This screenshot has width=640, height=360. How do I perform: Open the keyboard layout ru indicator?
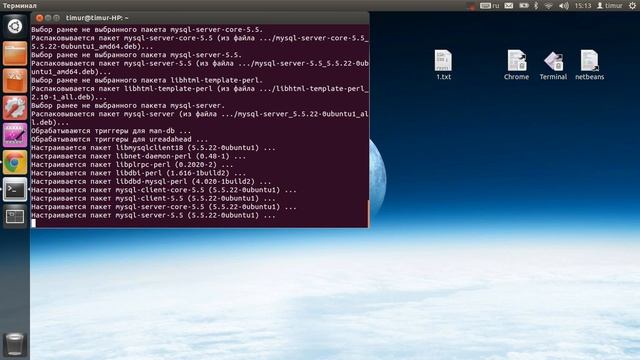[x=489, y=6]
